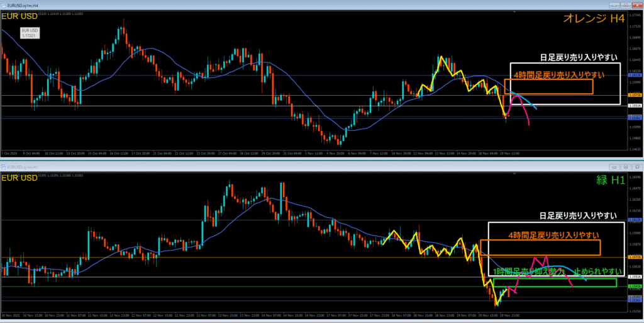This screenshot has height=323, width=644.
Task: Click the 緑 H1 label
Action: click(610, 180)
